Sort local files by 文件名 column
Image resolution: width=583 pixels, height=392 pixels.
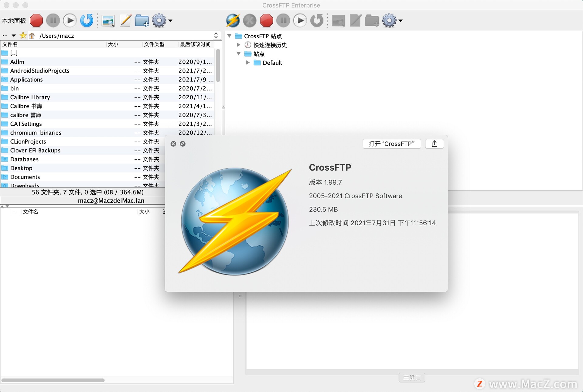(53, 44)
